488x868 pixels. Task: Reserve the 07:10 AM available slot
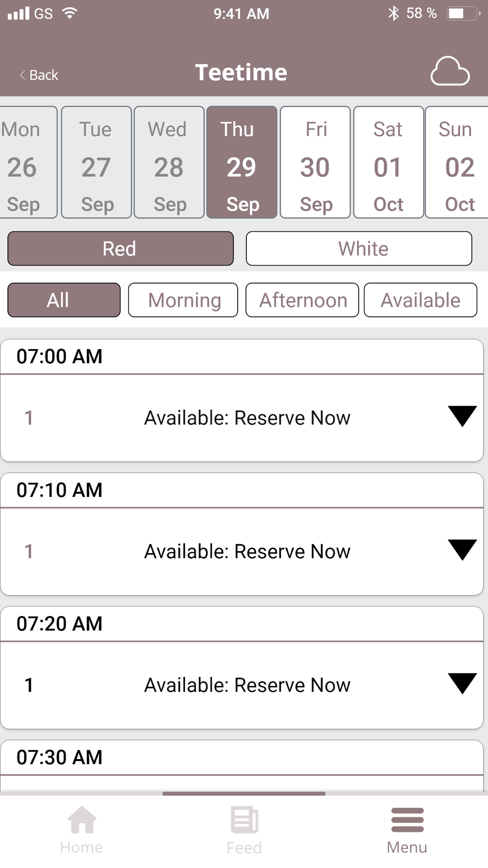[x=247, y=552]
